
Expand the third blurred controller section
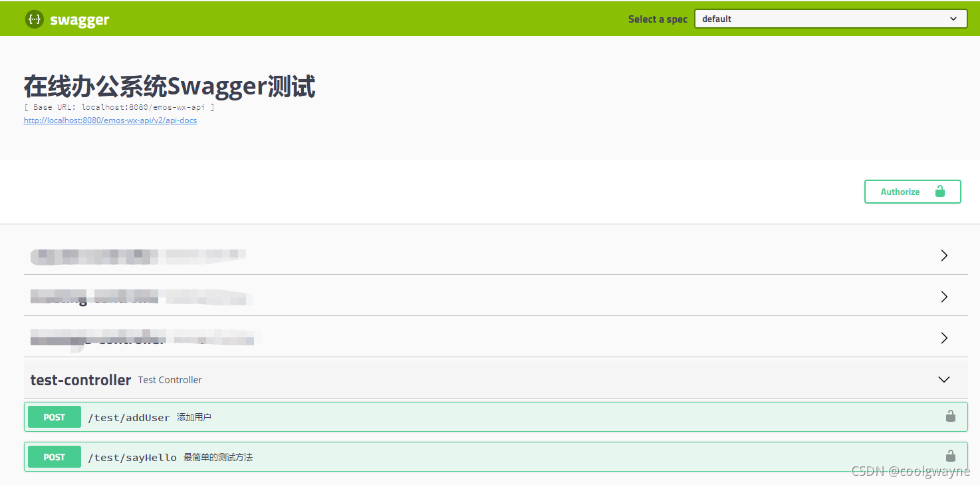(944, 338)
